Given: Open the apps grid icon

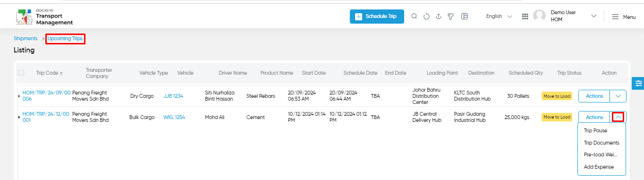Looking at the screenshot, I should [x=525, y=17].
